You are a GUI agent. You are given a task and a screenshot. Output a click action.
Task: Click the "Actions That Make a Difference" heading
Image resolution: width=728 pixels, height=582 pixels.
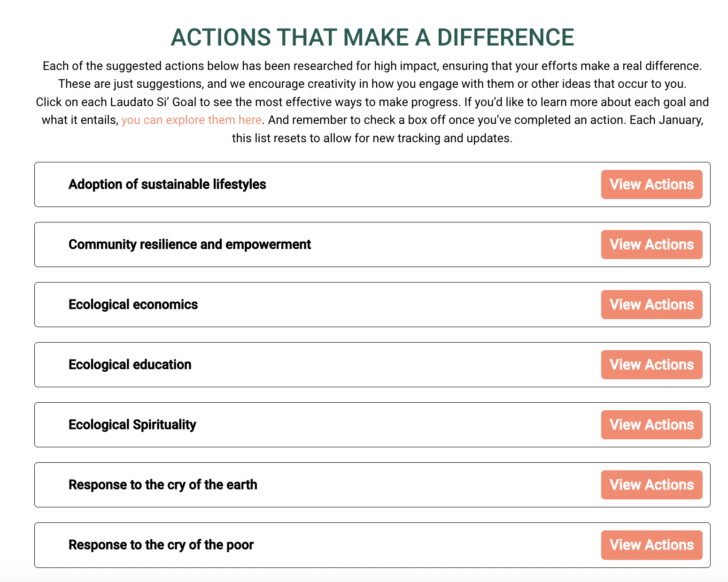pyautogui.click(x=372, y=38)
